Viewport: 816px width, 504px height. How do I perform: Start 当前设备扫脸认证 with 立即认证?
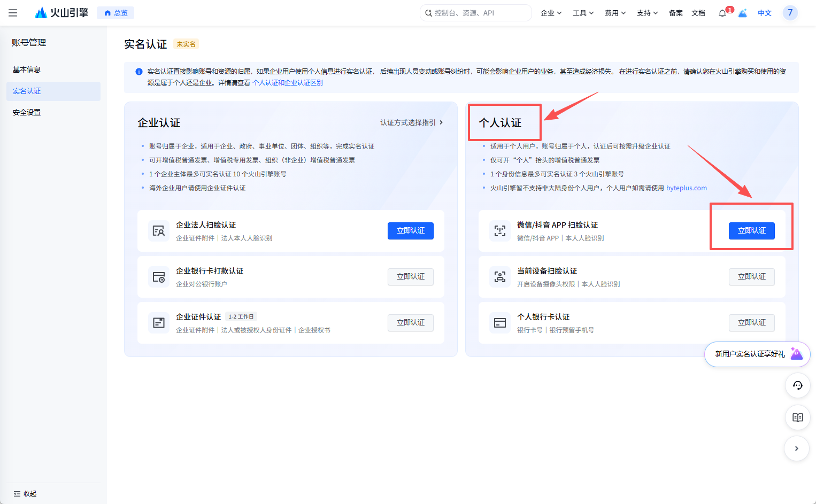pyautogui.click(x=752, y=277)
